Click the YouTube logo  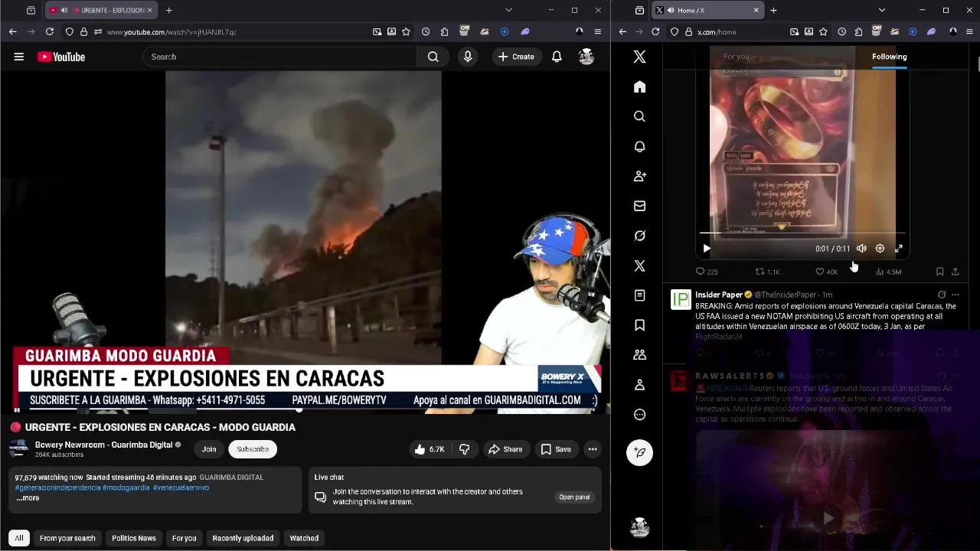pos(61,57)
